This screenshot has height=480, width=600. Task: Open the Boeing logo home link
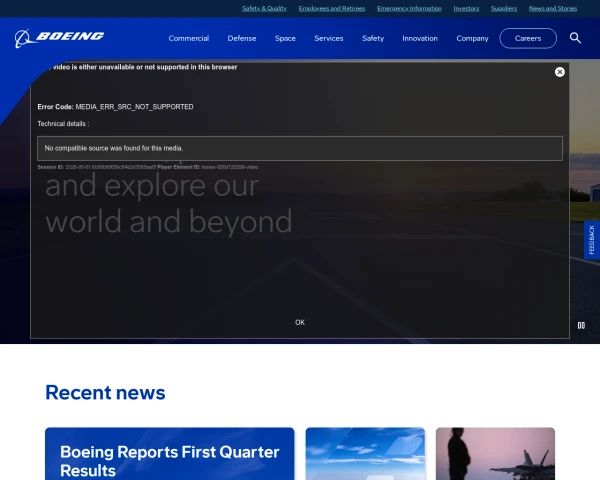(x=59, y=38)
